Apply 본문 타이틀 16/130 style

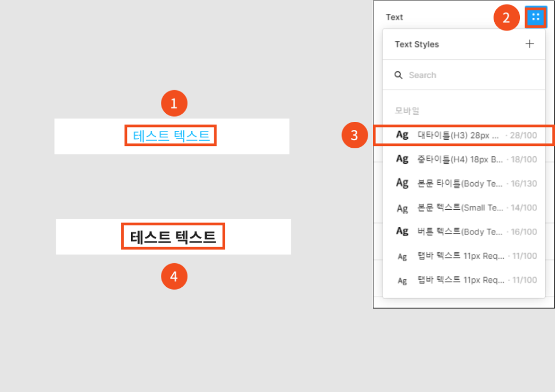464,183
